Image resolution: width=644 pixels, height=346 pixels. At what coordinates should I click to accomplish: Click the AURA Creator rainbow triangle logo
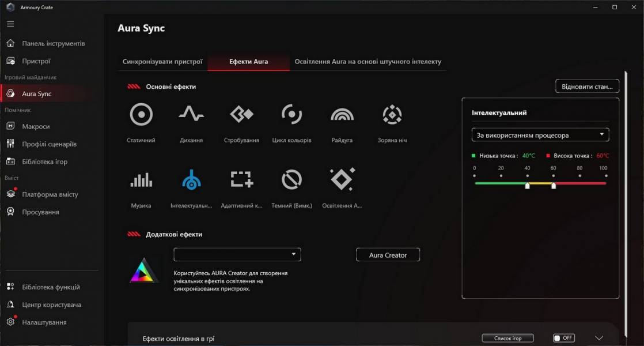pos(143,271)
